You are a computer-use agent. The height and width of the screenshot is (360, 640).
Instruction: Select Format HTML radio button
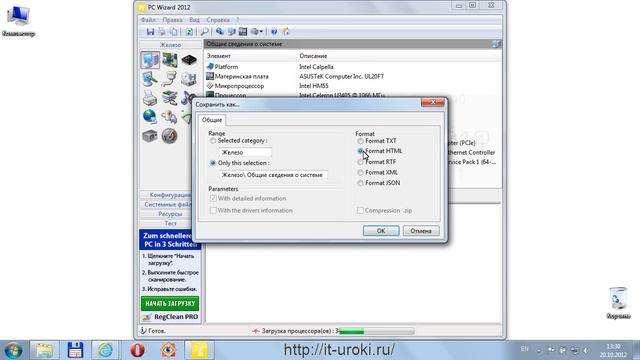coord(360,151)
